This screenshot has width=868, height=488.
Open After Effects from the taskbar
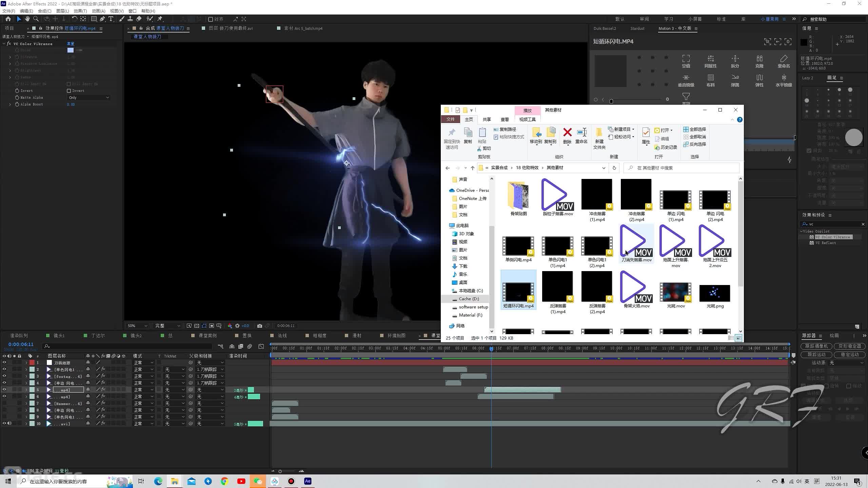tap(308, 481)
